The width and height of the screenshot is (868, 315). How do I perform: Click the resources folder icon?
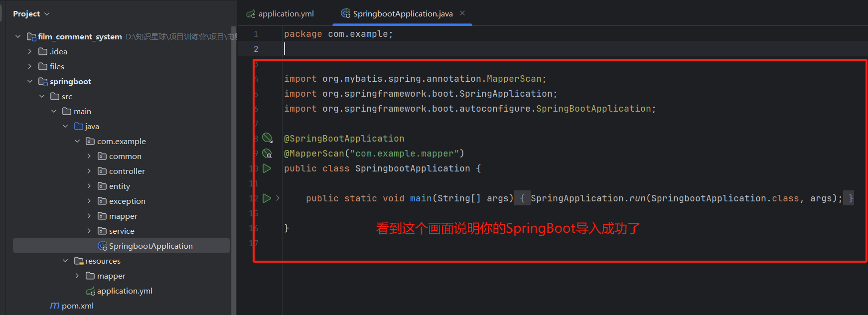point(79,261)
